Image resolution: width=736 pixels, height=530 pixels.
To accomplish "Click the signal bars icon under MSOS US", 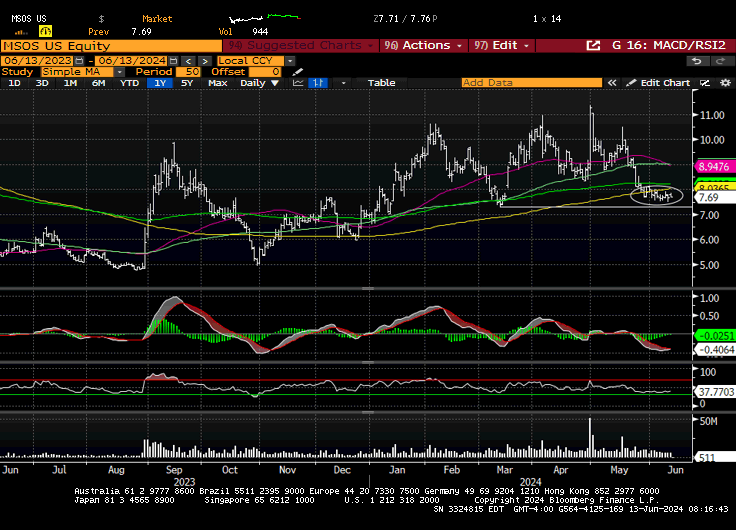I will 21,32.
